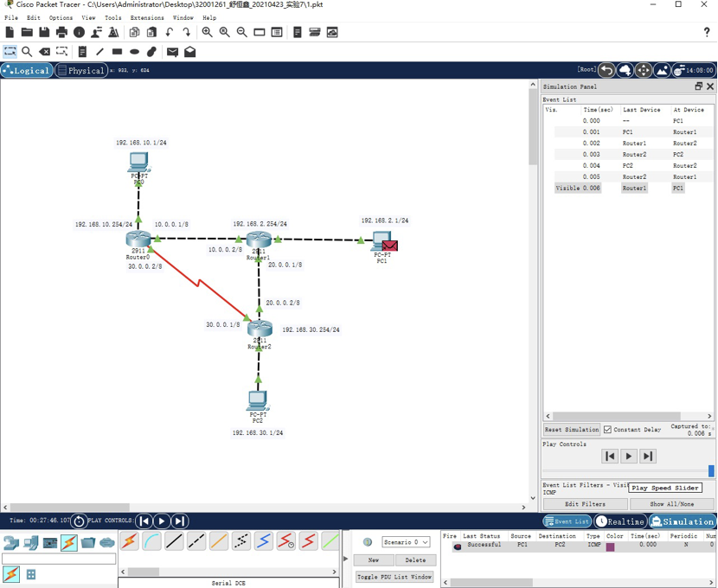Select the straight-through black solid cable
Image resolution: width=718 pixels, height=588 pixels.
(x=174, y=542)
